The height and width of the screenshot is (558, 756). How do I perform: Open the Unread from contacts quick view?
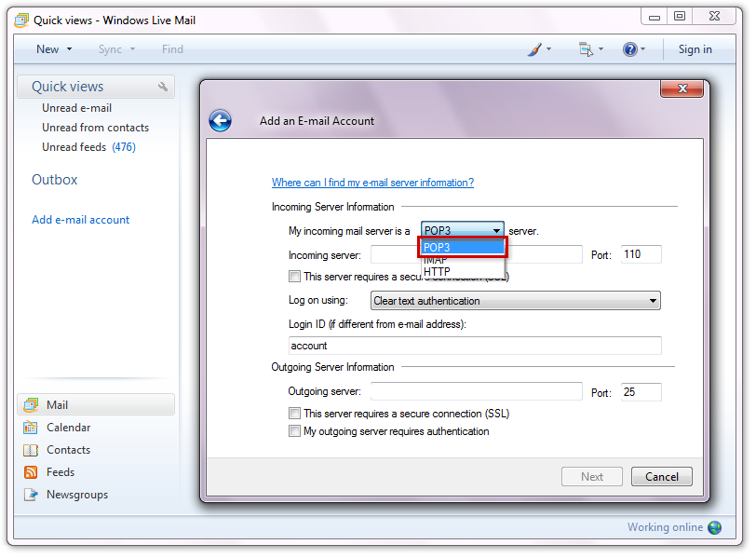pyautogui.click(x=96, y=128)
